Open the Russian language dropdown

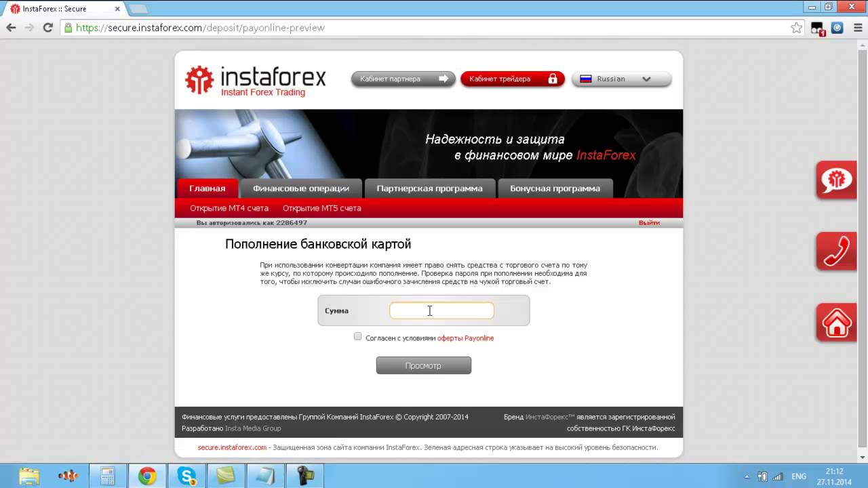pos(621,79)
